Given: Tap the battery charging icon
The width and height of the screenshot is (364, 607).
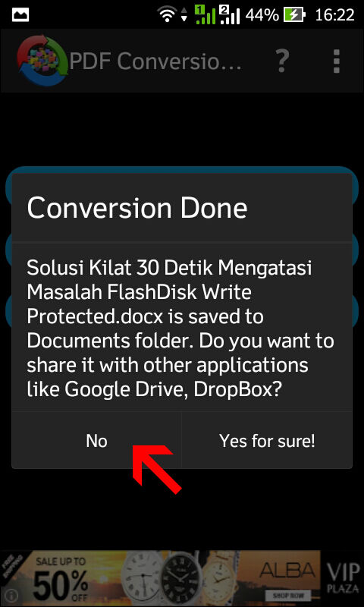Looking at the screenshot, I should [294, 15].
